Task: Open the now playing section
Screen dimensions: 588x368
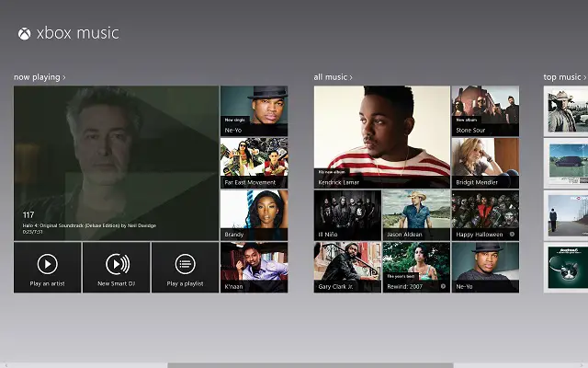Action: coord(40,77)
